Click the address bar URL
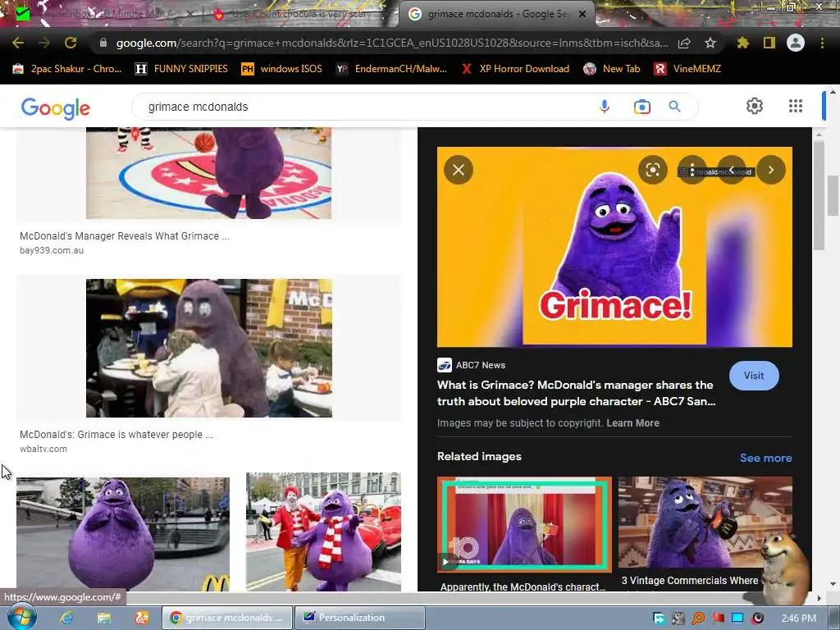The image size is (840, 630). click(391, 43)
